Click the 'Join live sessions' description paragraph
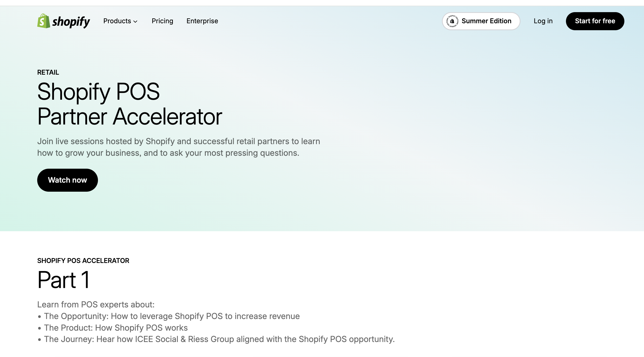Screen dimensions: 644x357 [178, 147]
